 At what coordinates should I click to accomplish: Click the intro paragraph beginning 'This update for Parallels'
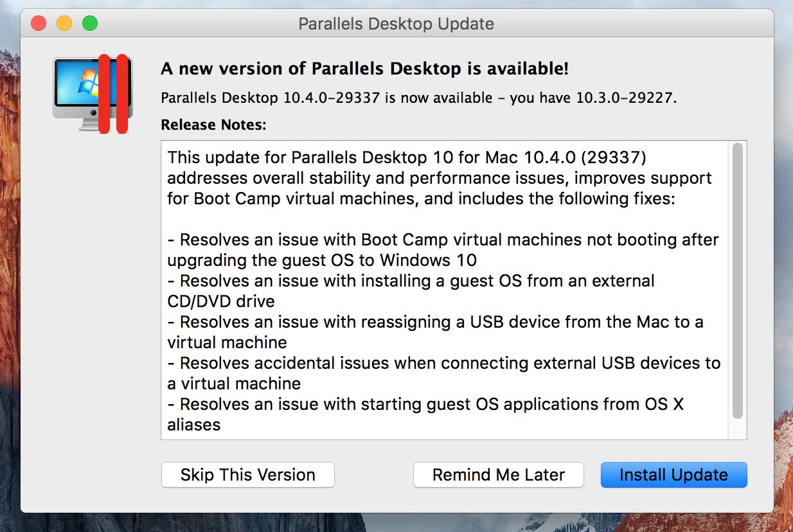point(440,178)
